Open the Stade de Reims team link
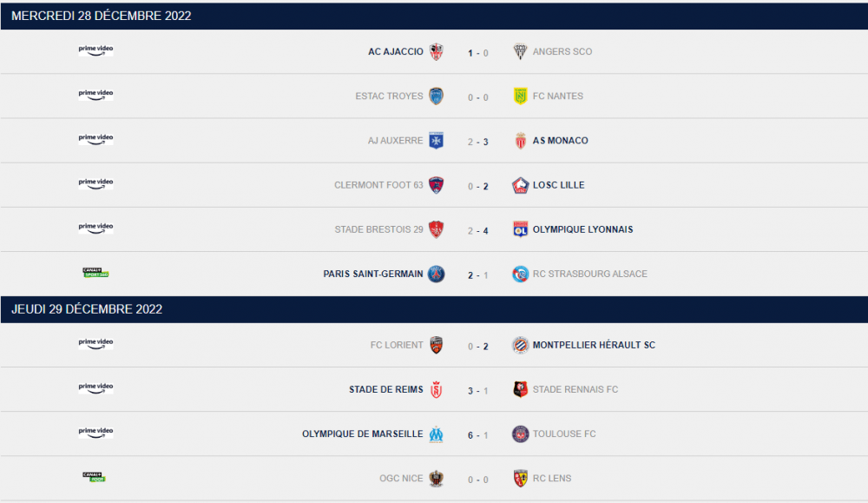 (386, 389)
